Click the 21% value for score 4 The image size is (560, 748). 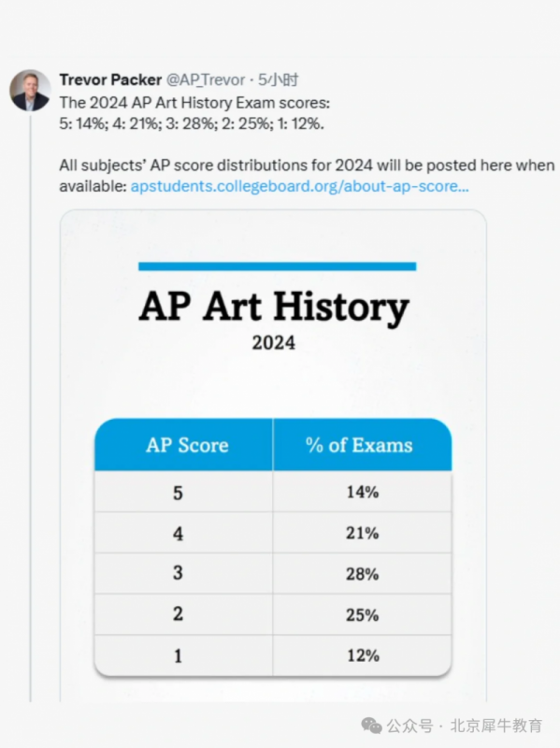click(363, 533)
